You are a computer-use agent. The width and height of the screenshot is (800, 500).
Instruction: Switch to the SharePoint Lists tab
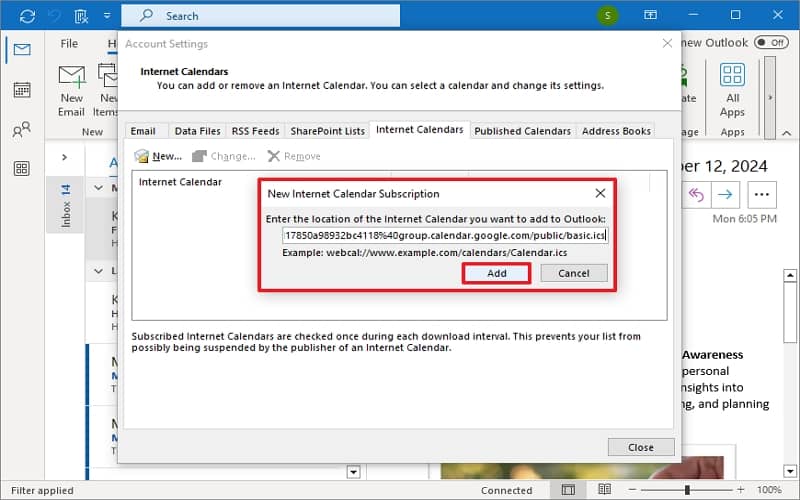(328, 131)
